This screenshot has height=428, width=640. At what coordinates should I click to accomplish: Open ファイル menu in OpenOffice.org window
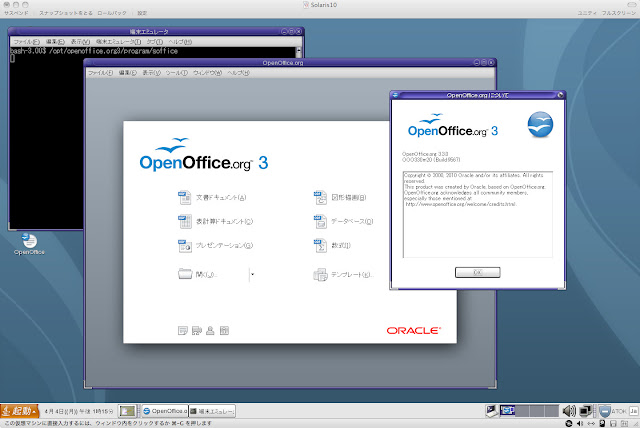click(100, 73)
